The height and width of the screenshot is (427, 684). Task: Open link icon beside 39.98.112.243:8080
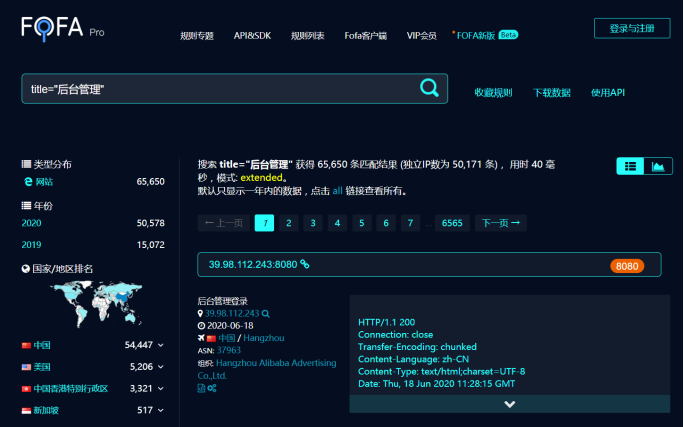pos(305,264)
